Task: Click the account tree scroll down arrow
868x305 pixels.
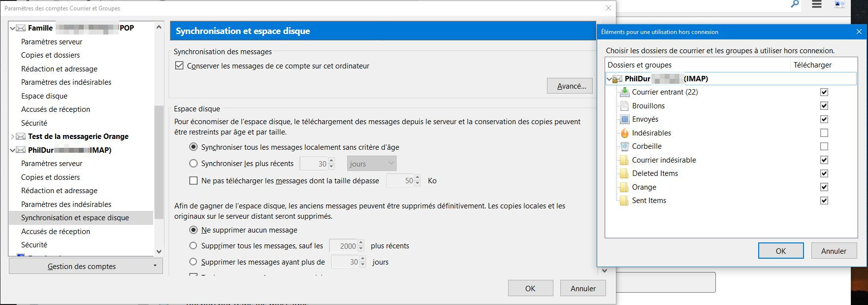Action: [159, 252]
